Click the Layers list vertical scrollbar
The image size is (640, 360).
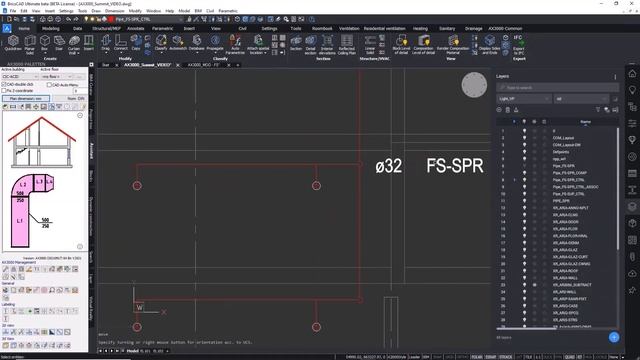click(618, 188)
